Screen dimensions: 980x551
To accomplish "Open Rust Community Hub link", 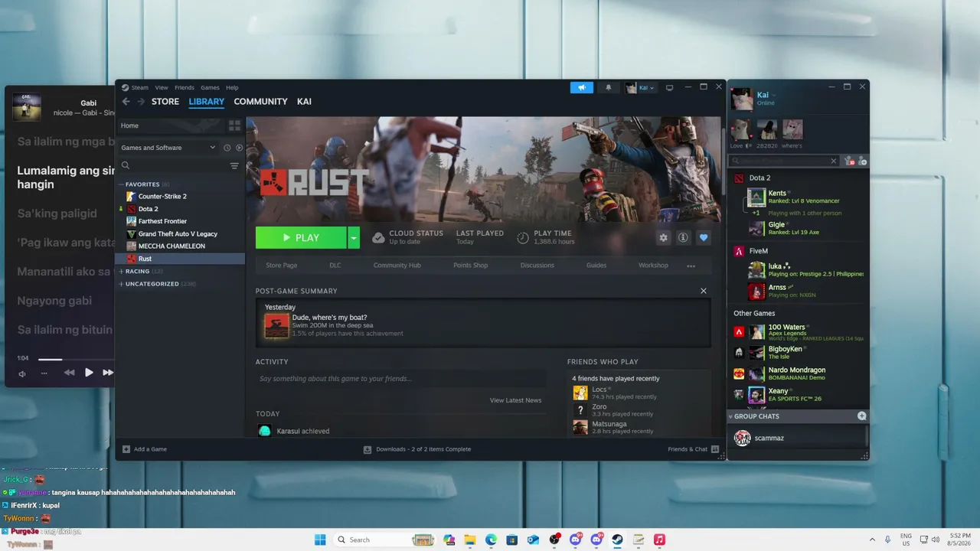I will coord(397,266).
